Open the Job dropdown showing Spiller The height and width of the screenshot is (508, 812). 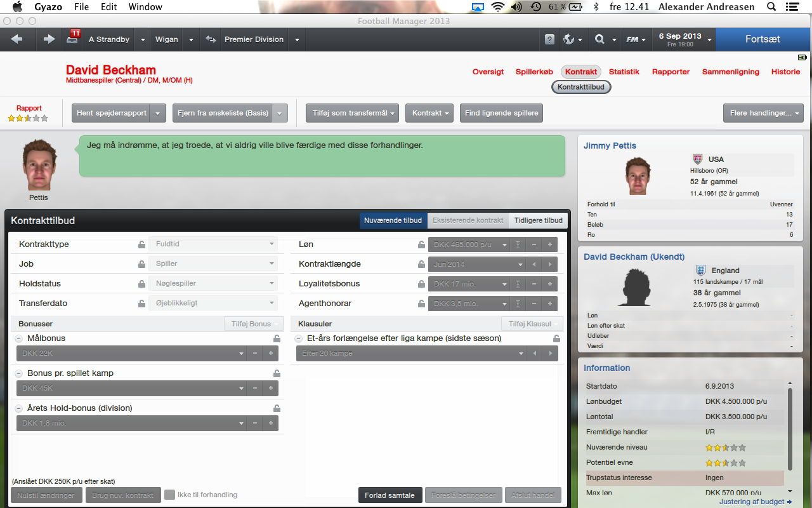point(213,264)
